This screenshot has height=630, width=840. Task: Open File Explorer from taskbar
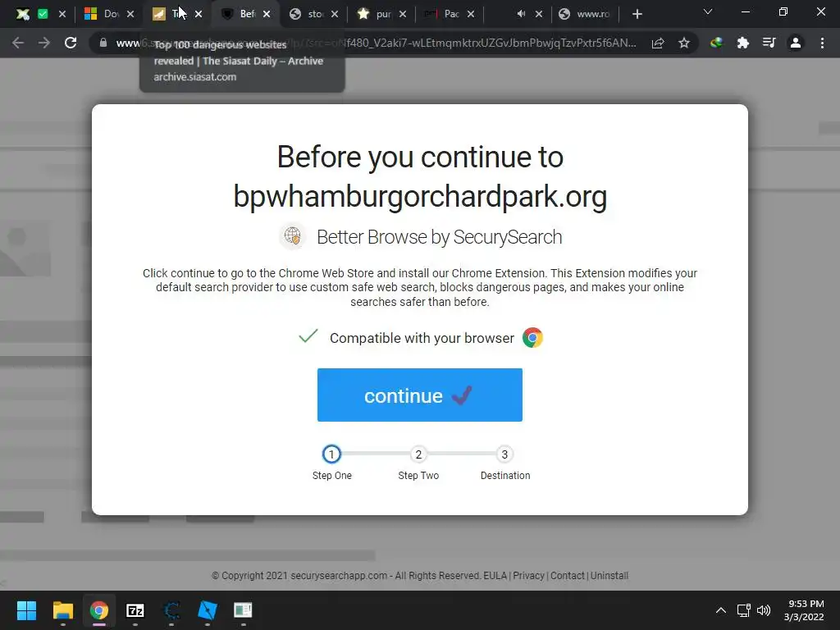[x=62, y=610]
